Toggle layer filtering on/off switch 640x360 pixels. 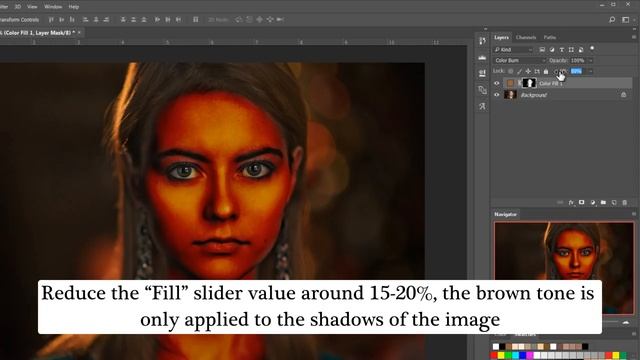[x=592, y=49]
